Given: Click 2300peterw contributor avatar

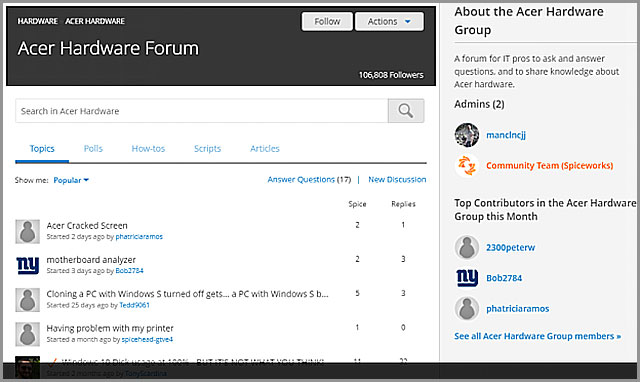Looking at the screenshot, I should click(x=467, y=247).
